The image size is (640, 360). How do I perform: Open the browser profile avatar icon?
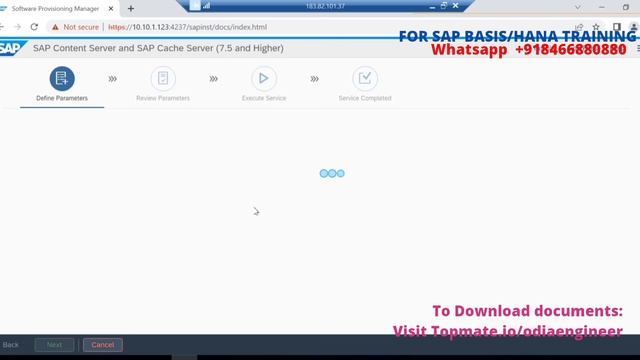(634, 27)
